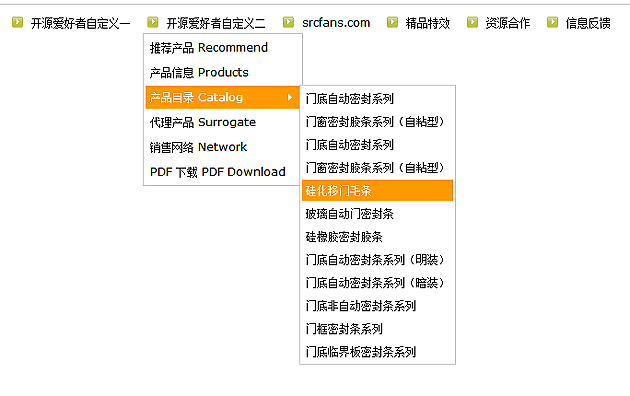This screenshot has width=630, height=396.
Task: Click green arrow icon beside 信息反馈
Action: (x=552, y=22)
